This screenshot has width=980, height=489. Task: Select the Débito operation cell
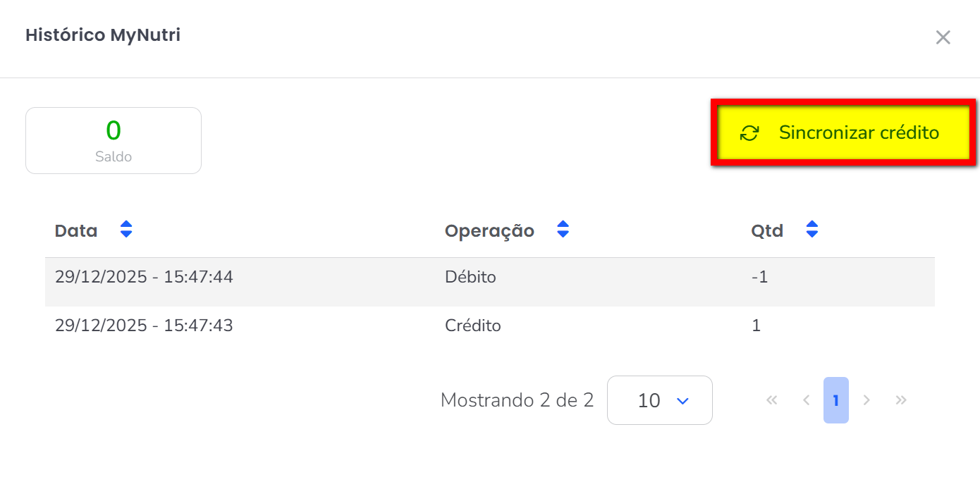pyautogui.click(x=470, y=278)
